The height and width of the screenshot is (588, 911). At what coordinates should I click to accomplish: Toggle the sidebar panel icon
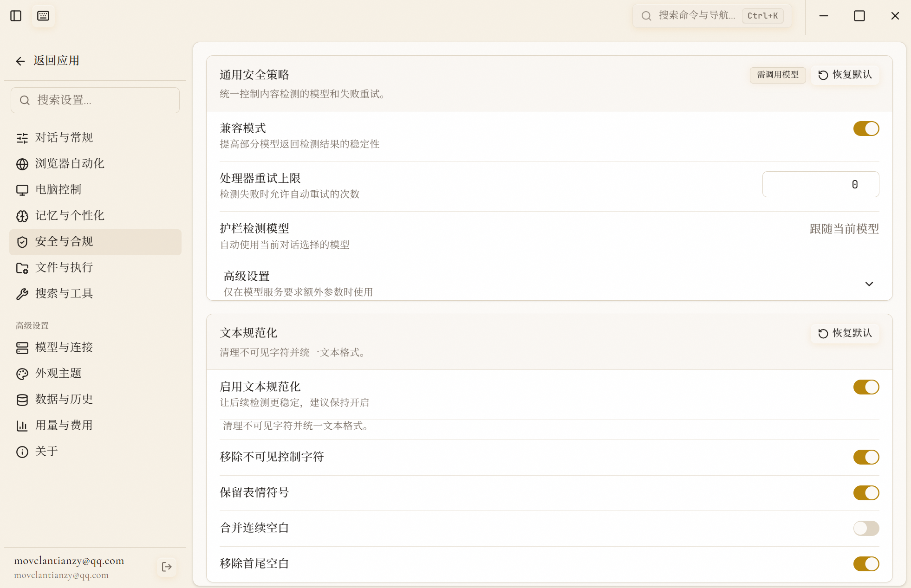point(16,16)
